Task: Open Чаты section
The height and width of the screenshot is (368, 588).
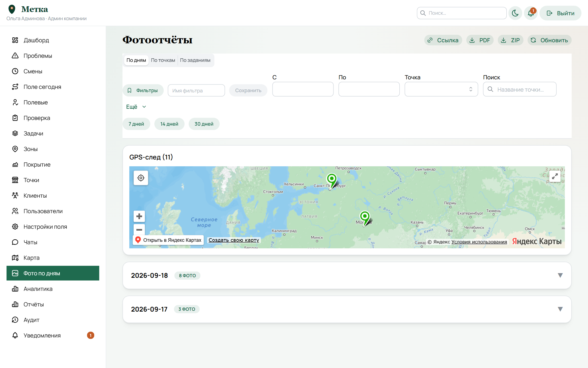Action: (x=53, y=242)
